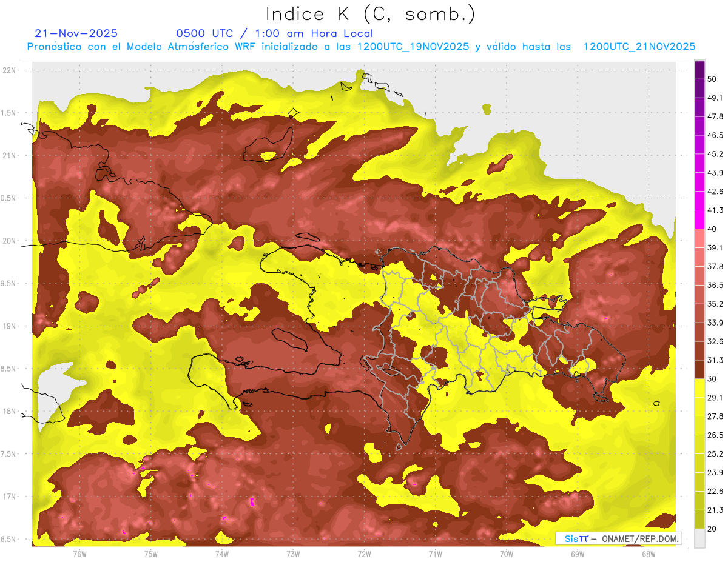Click the '25.2' colorbar value
728x562 pixels.
tap(715, 454)
